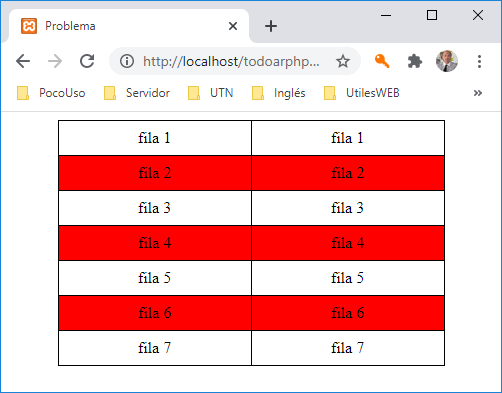Viewport: 502px width, 393px height.
Task: Open the Servidor bookmark folder
Action: click(137, 93)
